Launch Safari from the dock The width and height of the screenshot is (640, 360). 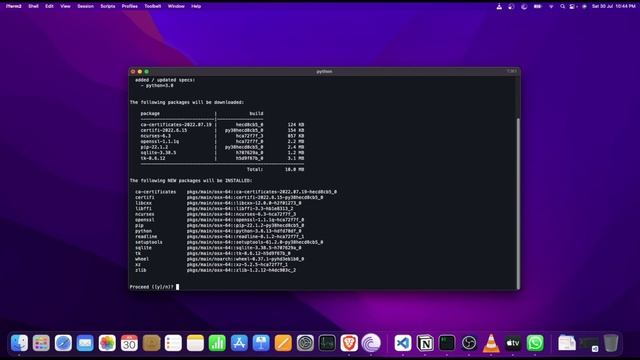click(x=63, y=343)
